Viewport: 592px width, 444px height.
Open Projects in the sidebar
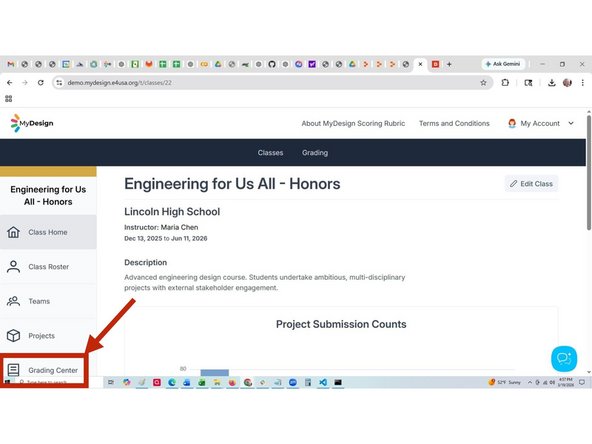click(48, 336)
